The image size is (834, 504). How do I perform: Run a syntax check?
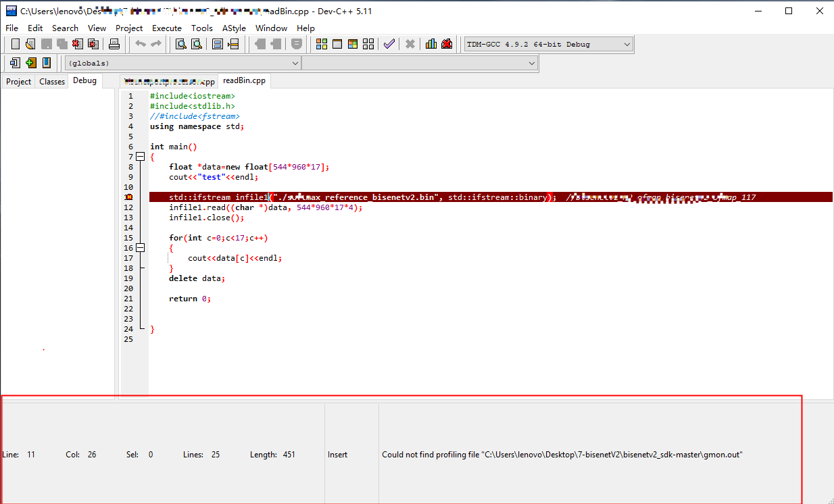(x=389, y=43)
